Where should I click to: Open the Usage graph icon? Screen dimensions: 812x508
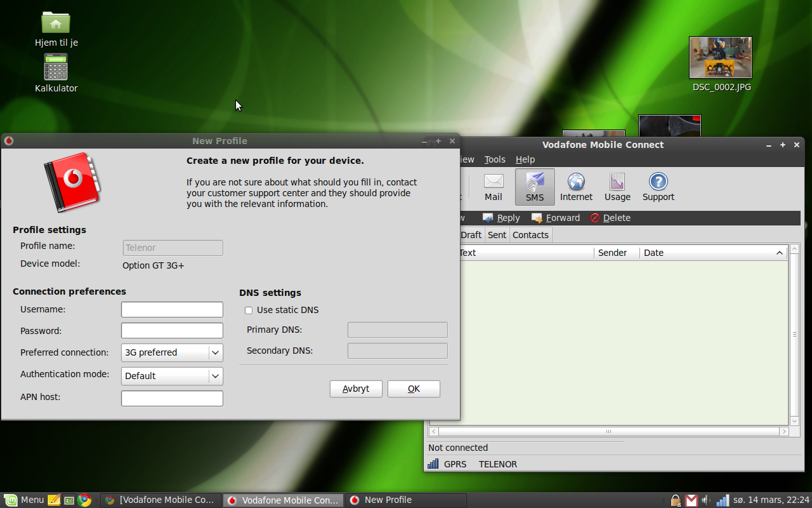pyautogui.click(x=617, y=187)
